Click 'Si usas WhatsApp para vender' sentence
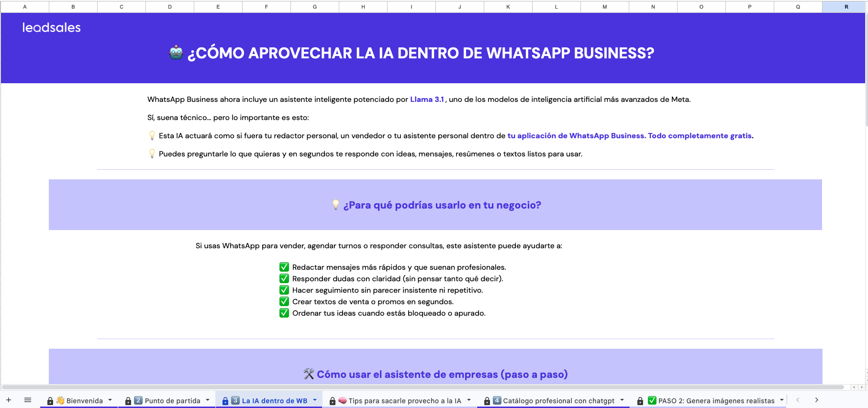 [x=379, y=246]
